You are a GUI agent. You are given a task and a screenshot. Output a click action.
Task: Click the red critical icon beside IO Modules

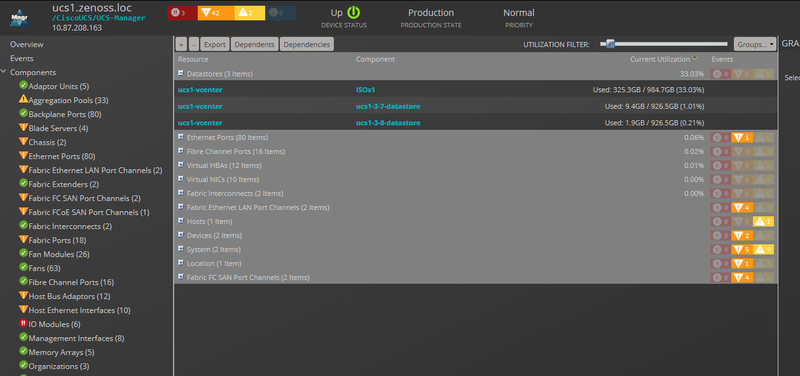(x=23, y=323)
